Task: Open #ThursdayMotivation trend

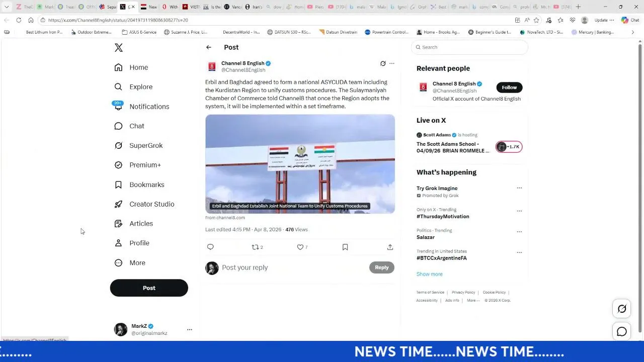Action: point(443,217)
